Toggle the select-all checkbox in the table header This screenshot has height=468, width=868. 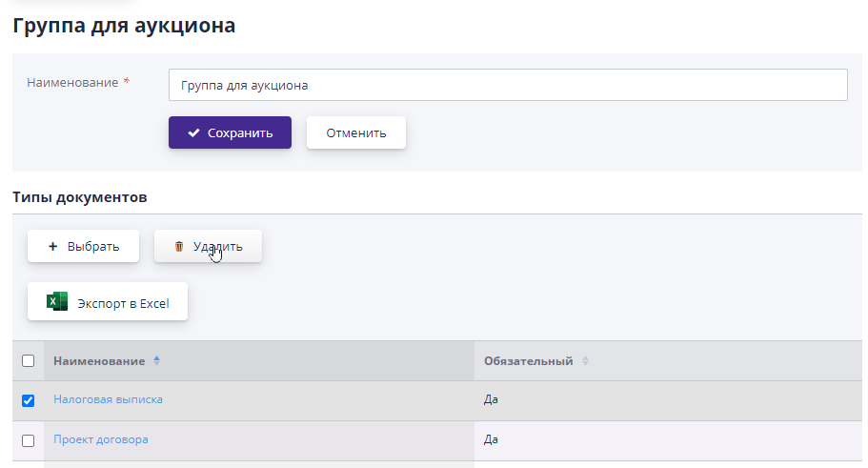click(x=28, y=361)
